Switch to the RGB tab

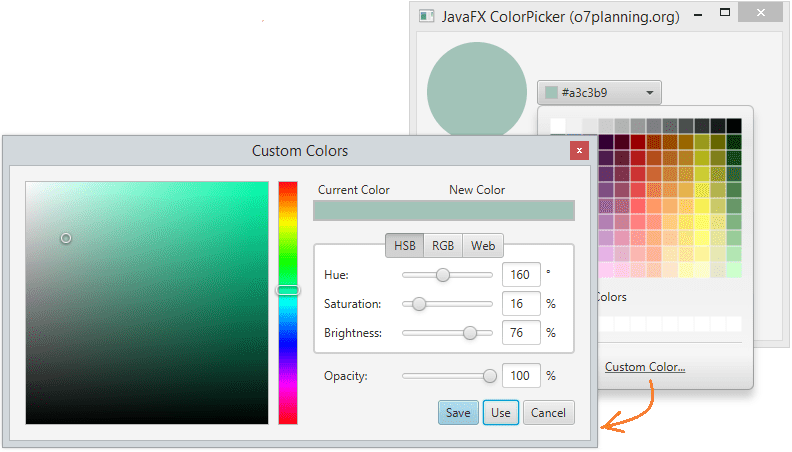point(443,245)
